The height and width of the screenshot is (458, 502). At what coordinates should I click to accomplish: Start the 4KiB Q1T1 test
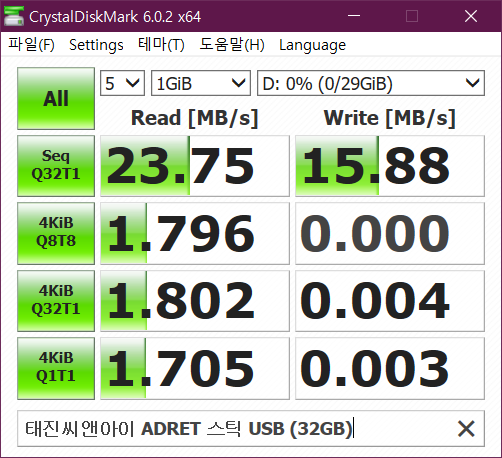pos(56,368)
